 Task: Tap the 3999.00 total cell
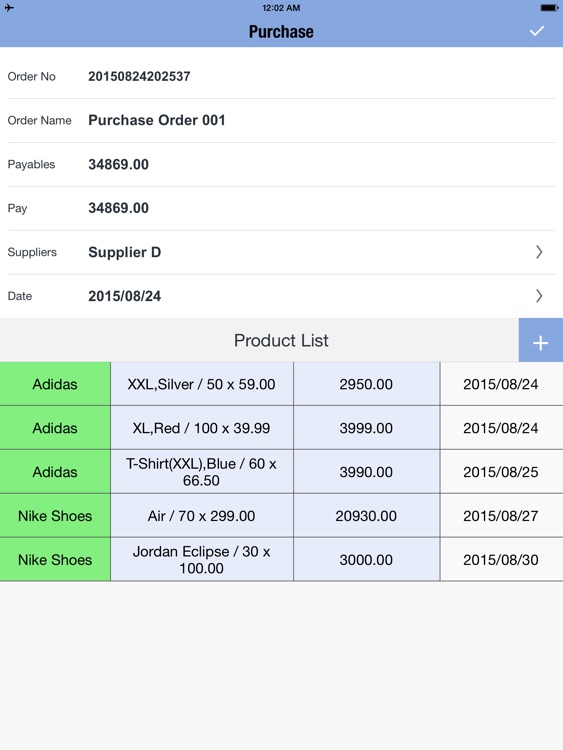pyautogui.click(x=366, y=428)
